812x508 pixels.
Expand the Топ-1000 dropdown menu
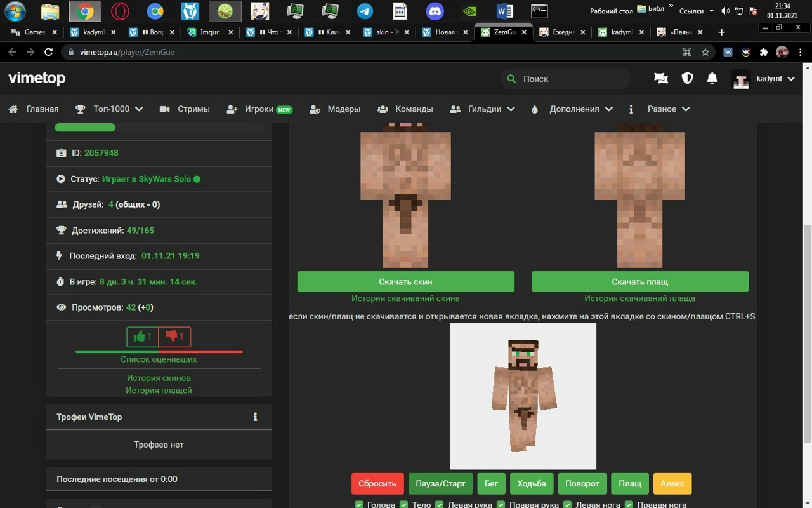(x=110, y=109)
